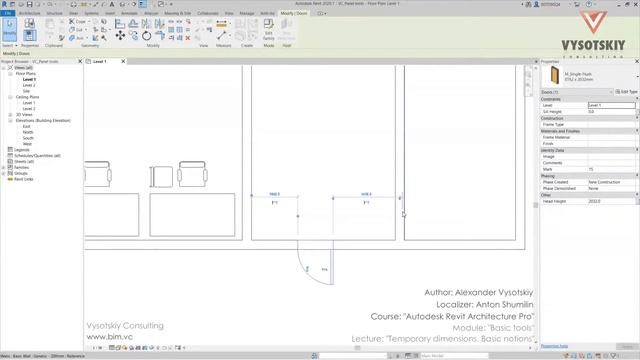
Task: Select the Offset tool icon
Action: tap(133, 24)
